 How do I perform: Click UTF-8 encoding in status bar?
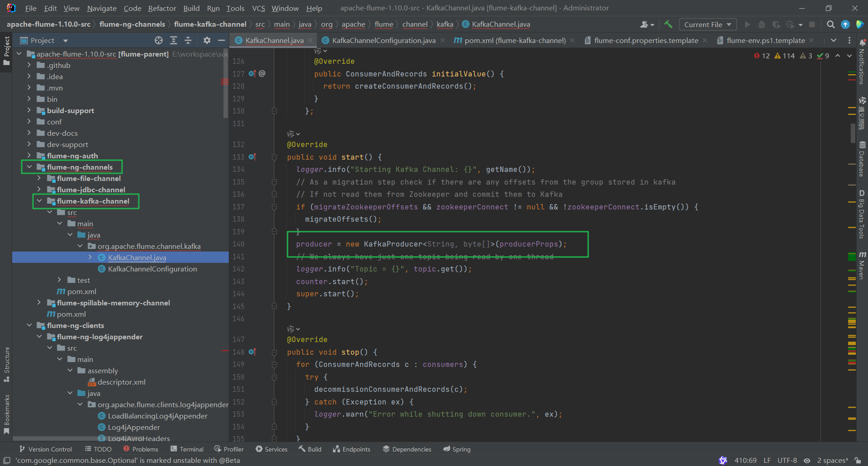pos(787,460)
